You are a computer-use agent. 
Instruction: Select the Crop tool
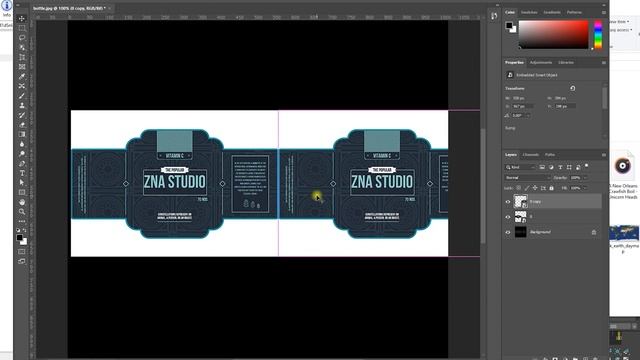tap(22, 57)
